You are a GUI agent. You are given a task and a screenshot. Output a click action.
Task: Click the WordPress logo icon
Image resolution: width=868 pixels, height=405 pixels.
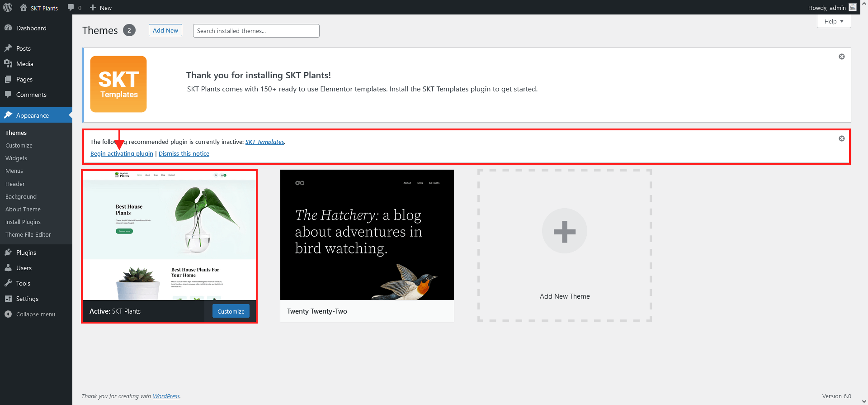tap(8, 7)
